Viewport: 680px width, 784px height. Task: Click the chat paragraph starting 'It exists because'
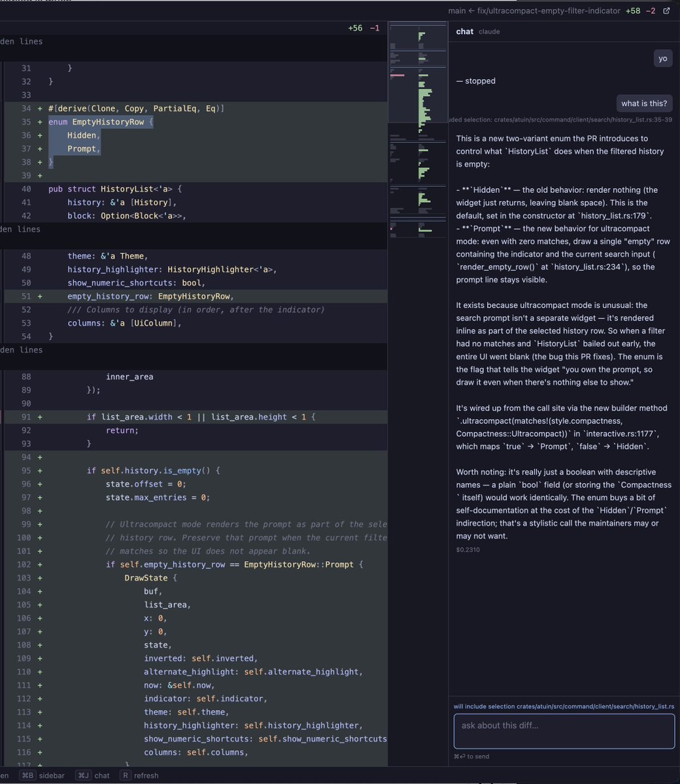[562, 344]
